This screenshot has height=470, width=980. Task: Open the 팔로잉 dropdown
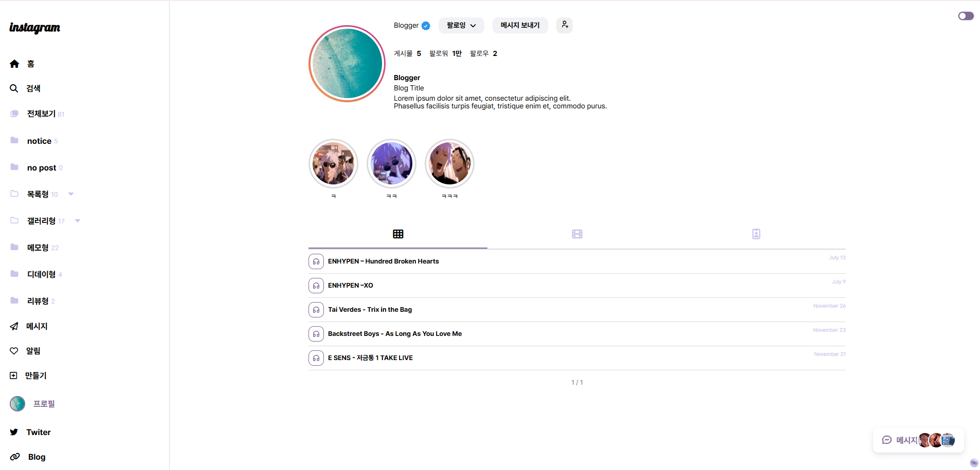[461, 25]
